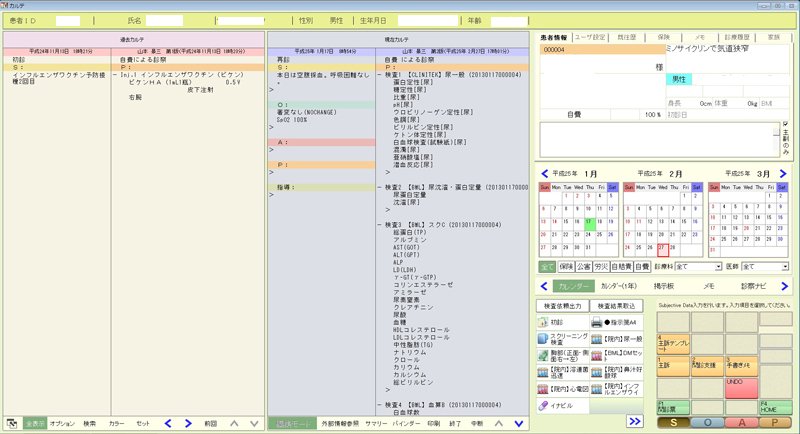Toggle 全表示 in past chart toolbar

click(x=35, y=423)
